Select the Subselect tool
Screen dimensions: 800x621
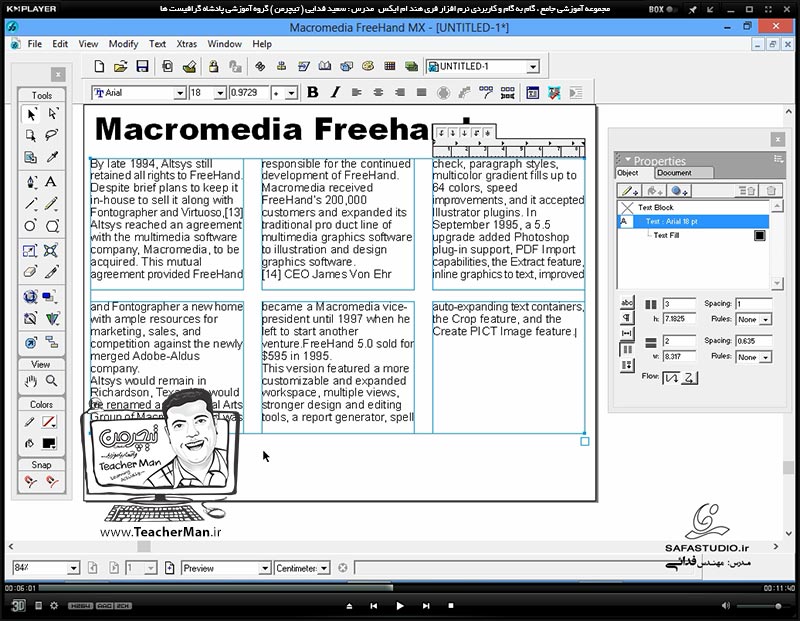52,114
